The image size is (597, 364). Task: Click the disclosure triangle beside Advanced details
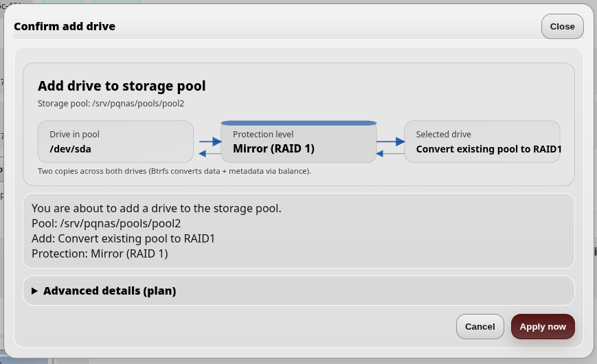click(34, 291)
